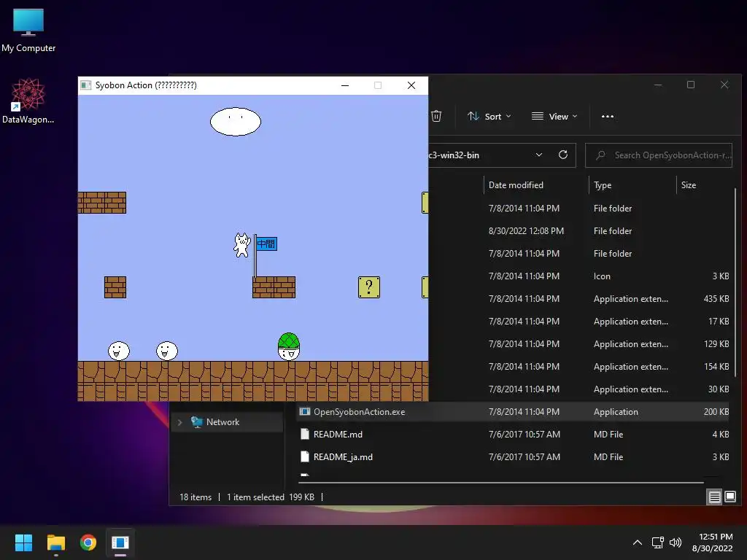Click the 17 KB Application extension row
This screenshot has width=747, height=560.
pyautogui.click(x=580, y=322)
